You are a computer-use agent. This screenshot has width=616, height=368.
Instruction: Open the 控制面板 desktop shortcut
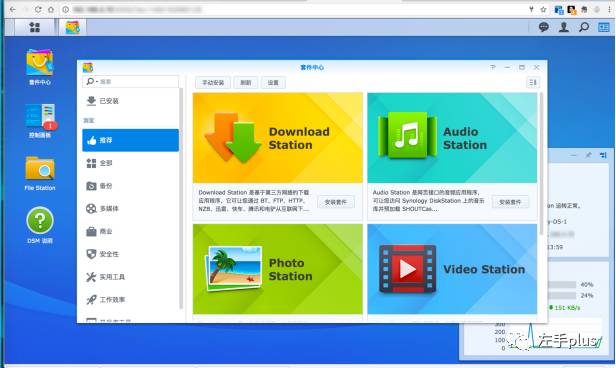coord(40,120)
